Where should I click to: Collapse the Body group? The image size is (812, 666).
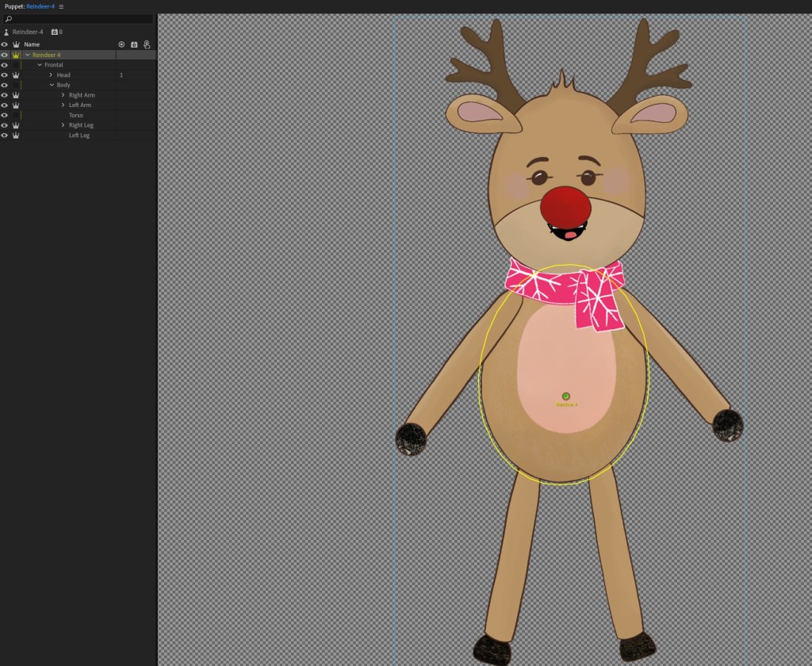(52, 85)
